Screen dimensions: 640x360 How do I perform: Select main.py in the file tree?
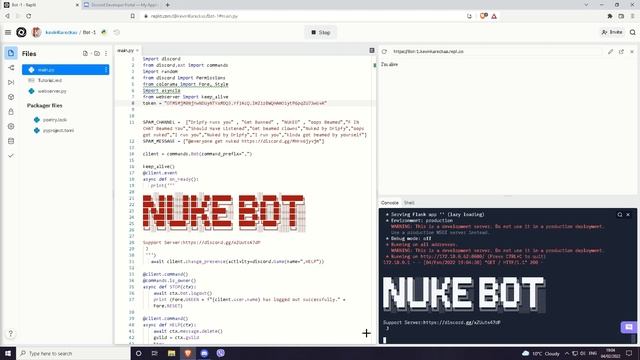[65, 70]
